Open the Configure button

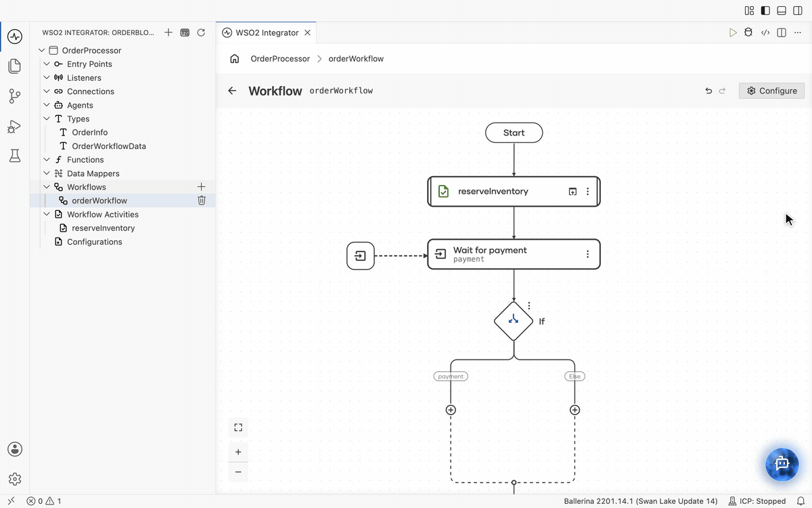point(772,91)
